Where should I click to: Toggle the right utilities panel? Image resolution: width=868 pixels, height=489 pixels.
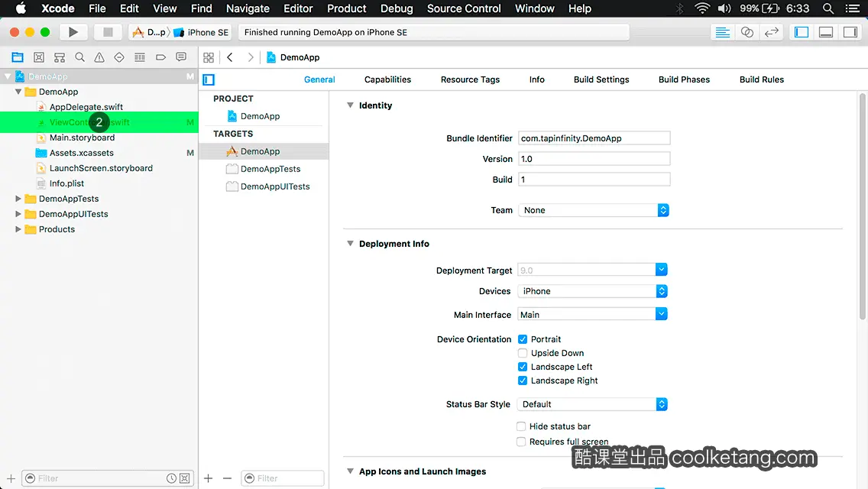[x=850, y=32]
